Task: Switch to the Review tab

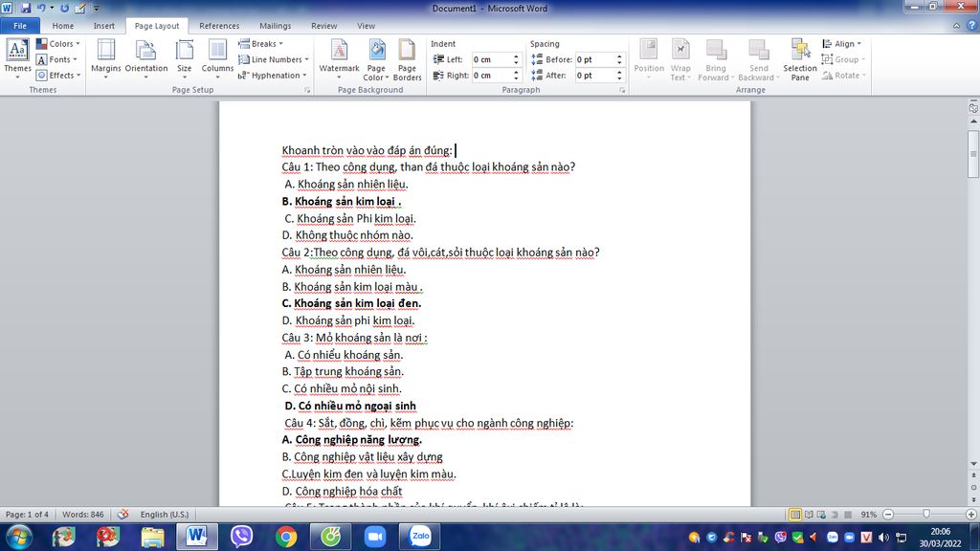Action: tap(323, 26)
